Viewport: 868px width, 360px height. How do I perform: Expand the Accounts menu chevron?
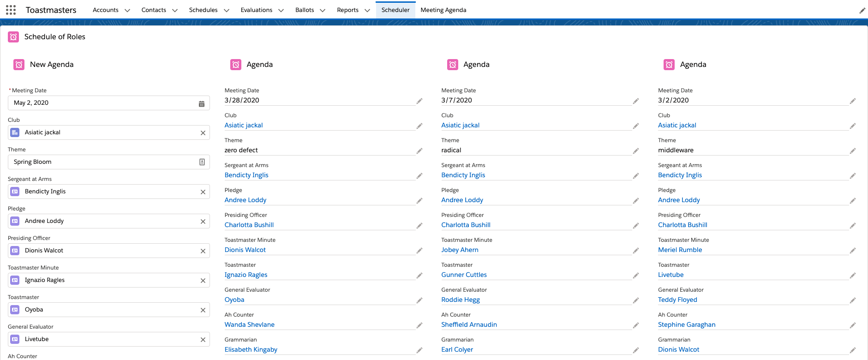coord(127,11)
